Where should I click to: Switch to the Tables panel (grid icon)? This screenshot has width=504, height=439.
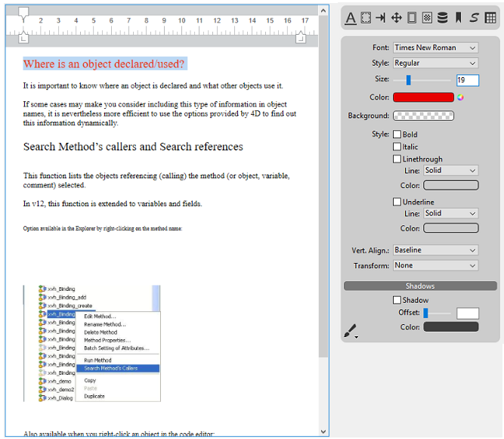coord(490,18)
